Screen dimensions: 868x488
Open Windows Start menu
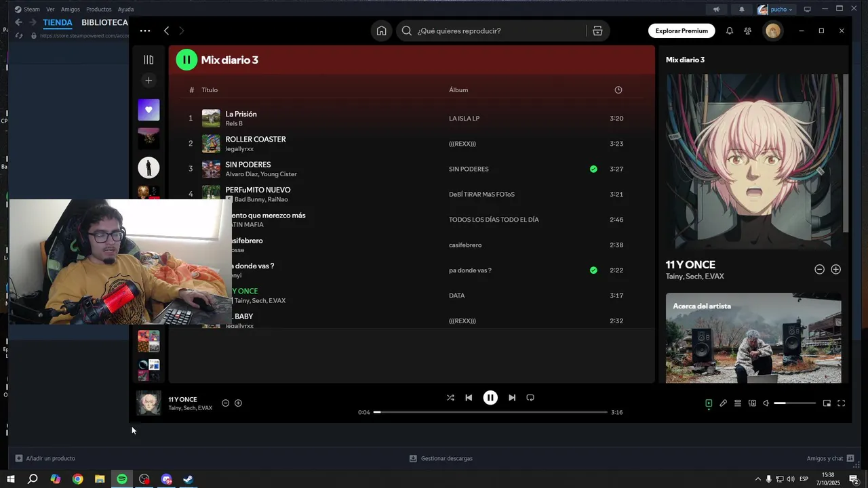coord(11,479)
